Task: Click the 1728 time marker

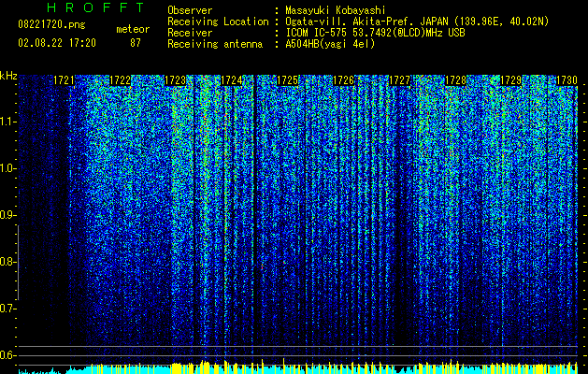Action: pos(455,80)
